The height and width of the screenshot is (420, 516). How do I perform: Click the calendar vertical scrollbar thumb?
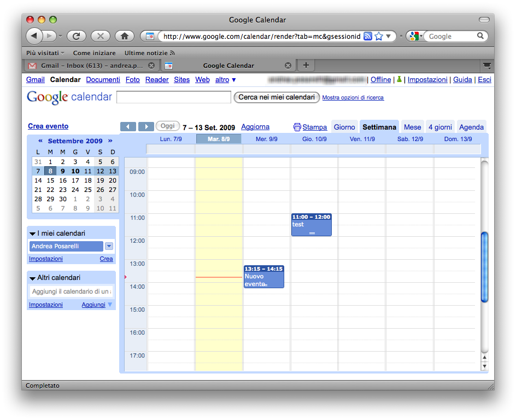pyautogui.click(x=484, y=267)
